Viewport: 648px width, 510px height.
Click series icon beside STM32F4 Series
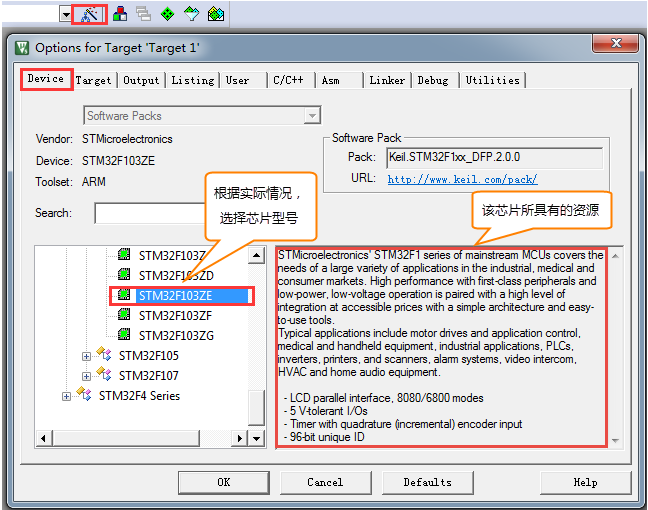(84, 394)
